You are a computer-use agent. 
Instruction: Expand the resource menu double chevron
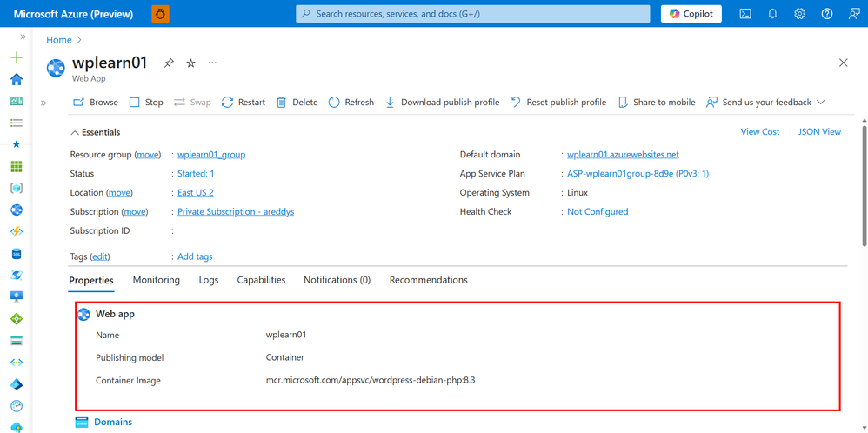(x=43, y=103)
